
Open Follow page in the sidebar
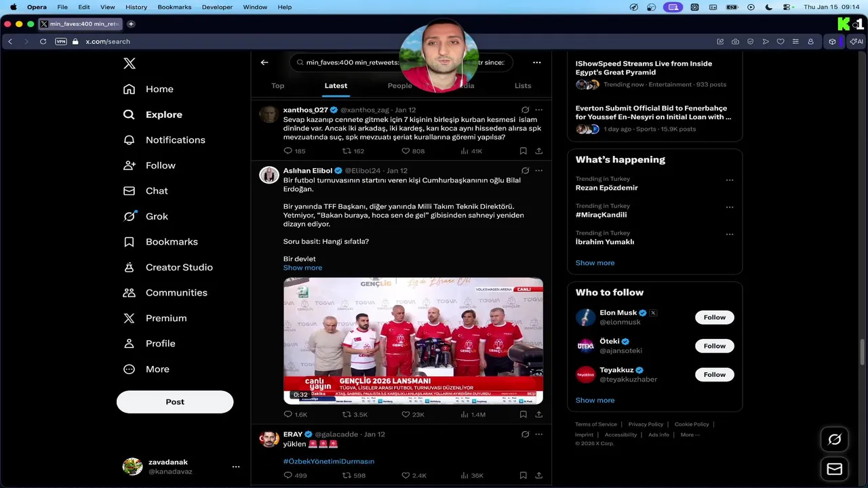coord(149,165)
